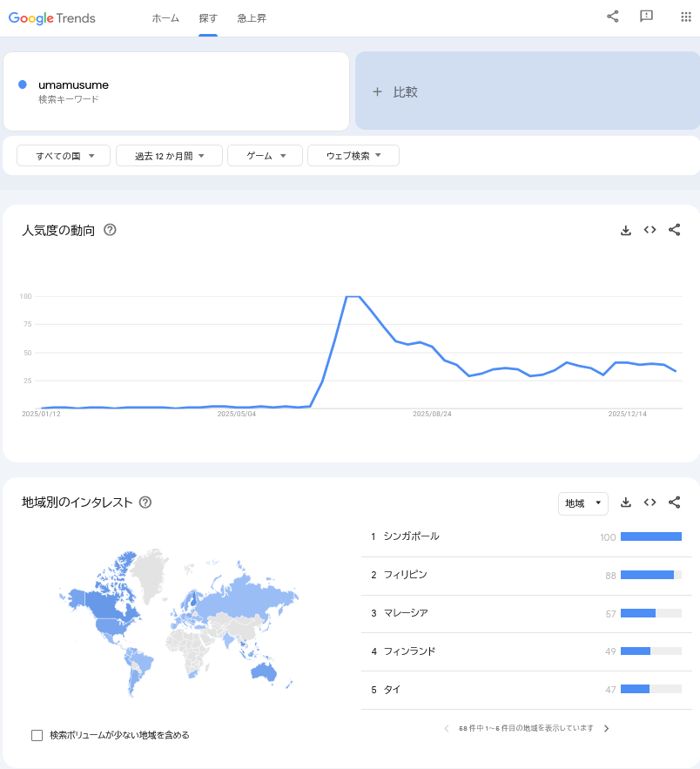Download the 人気度の動向 chart as CSV
The image size is (700, 769).
[x=625, y=230]
